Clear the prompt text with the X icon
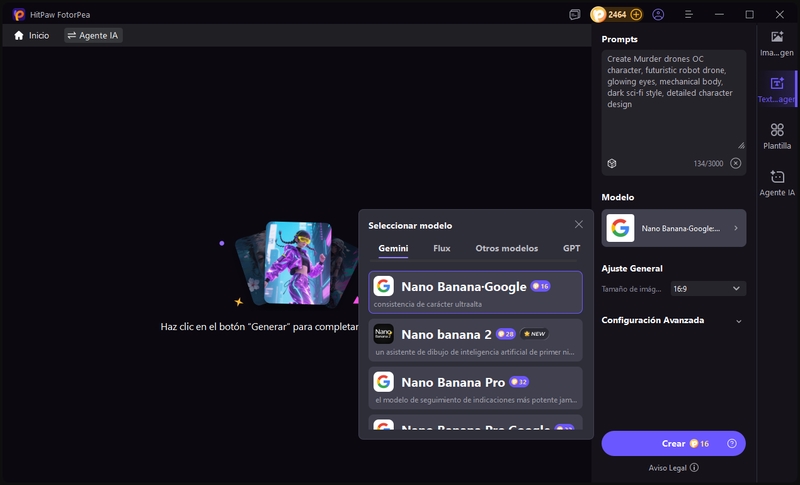The width and height of the screenshot is (800, 485). point(736,163)
